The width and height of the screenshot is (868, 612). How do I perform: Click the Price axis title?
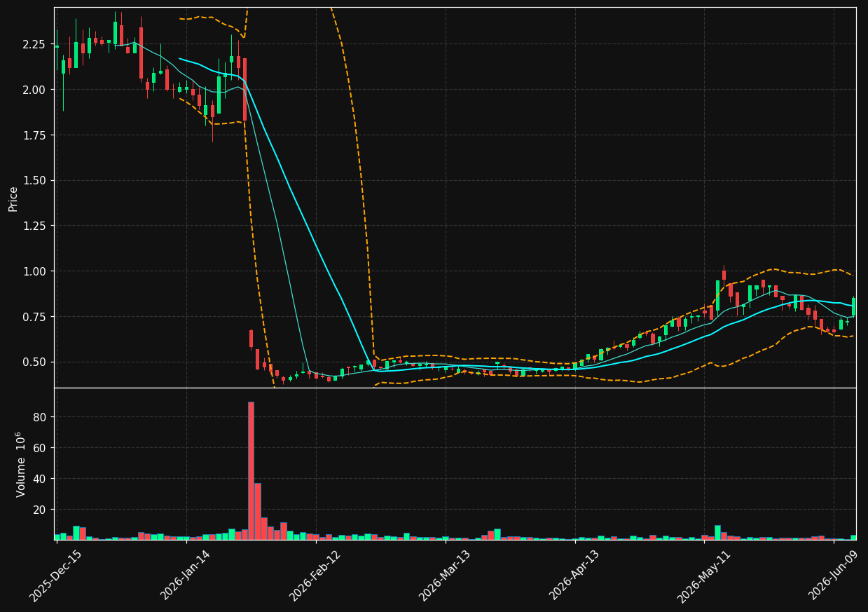(x=13, y=198)
